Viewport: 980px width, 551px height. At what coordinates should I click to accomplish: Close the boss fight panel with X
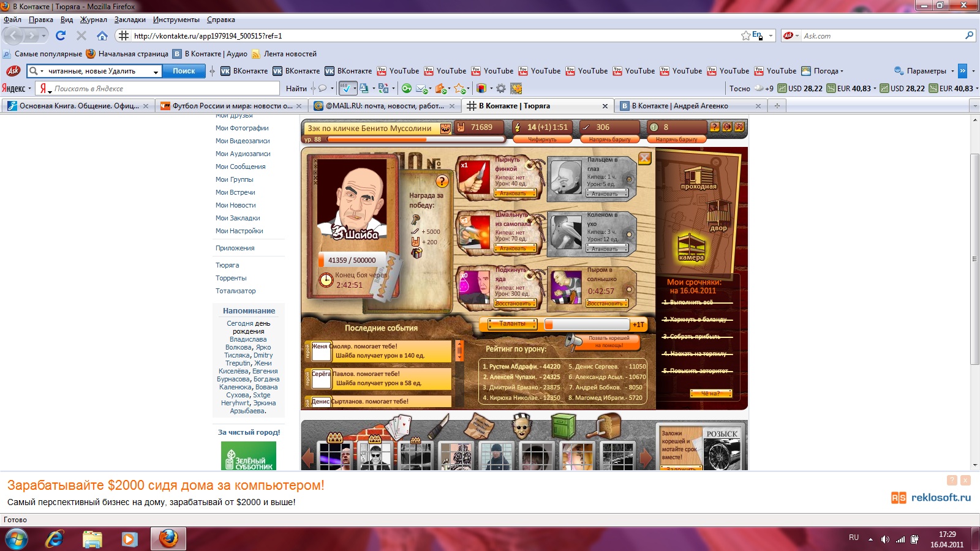pos(644,158)
